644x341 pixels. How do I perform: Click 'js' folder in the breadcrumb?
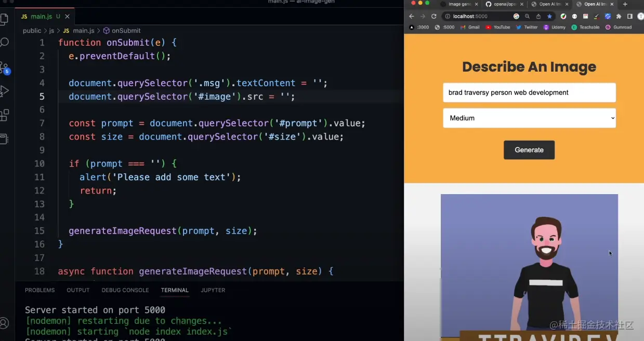tap(51, 31)
